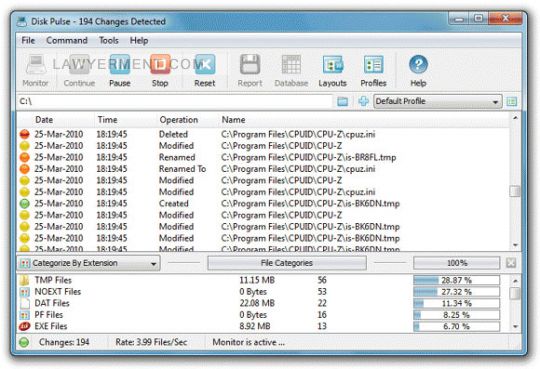Click the Monitor is active status text

[248, 342]
